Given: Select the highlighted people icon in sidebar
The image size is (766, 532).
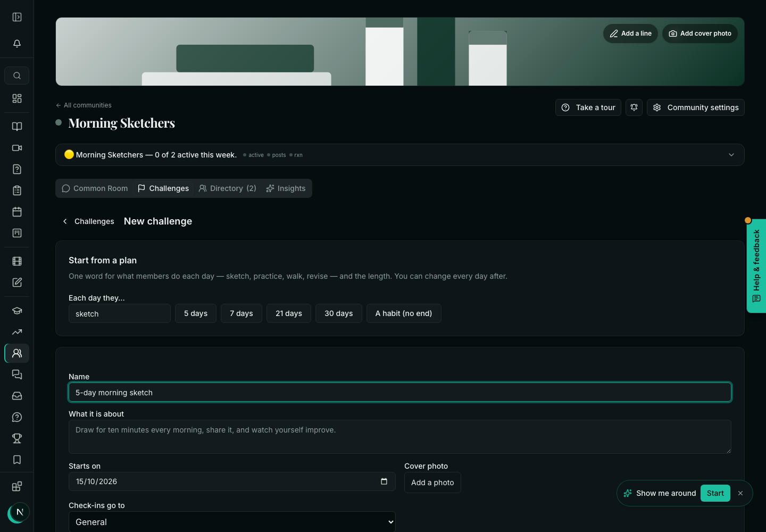Looking at the screenshot, I should tap(17, 353).
